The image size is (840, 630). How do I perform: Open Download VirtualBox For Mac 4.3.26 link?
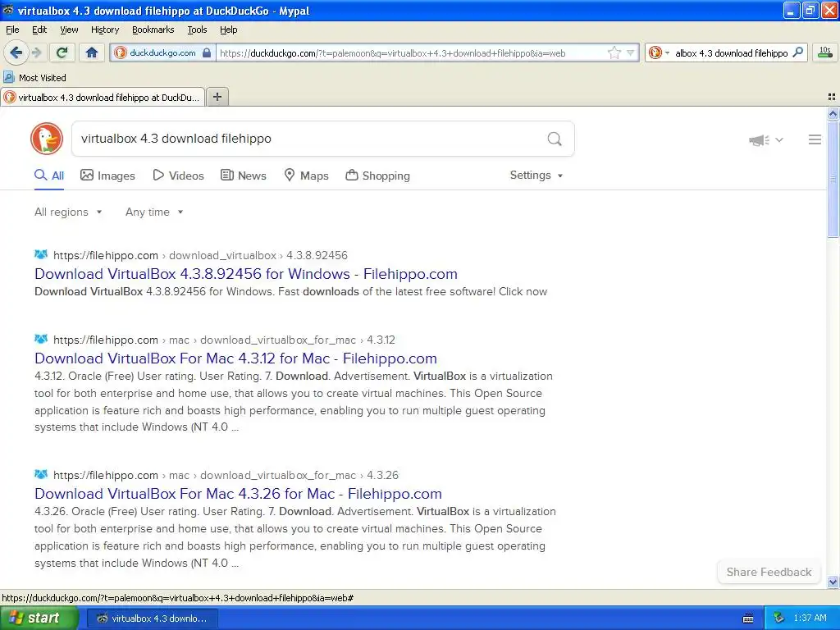point(239,494)
